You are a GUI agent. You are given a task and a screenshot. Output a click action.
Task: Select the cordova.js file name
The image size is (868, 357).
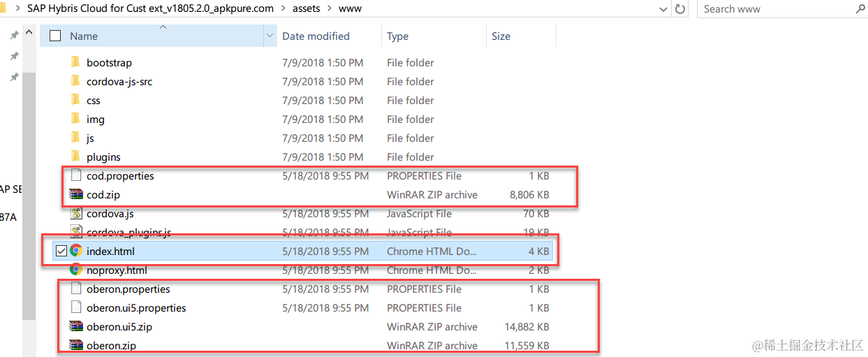point(110,213)
